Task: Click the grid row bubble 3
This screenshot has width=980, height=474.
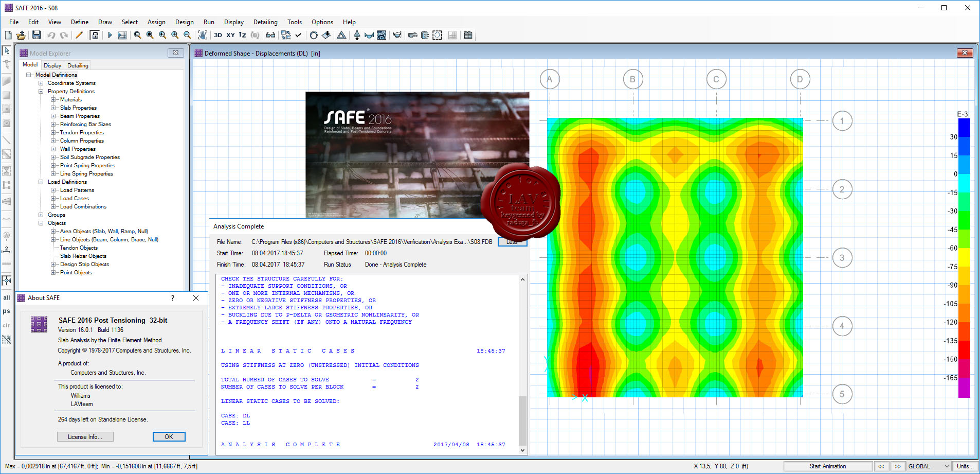Action: pos(842,258)
